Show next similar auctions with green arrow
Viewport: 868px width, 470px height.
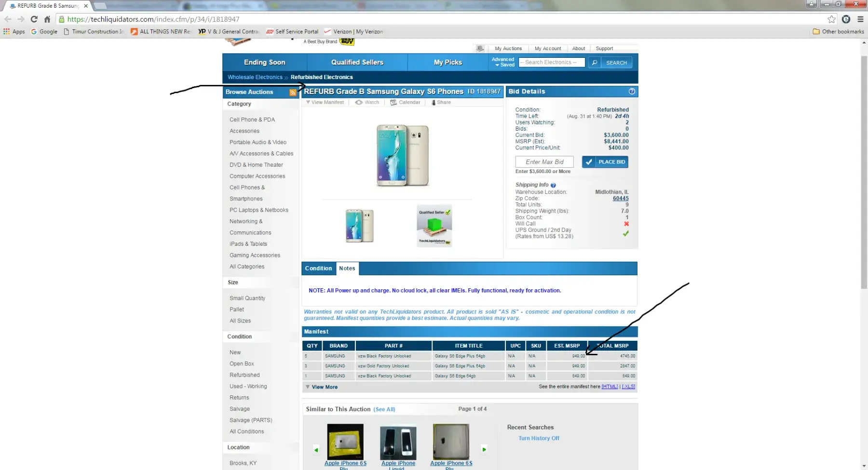pyautogui.click(x=484, y=449)
